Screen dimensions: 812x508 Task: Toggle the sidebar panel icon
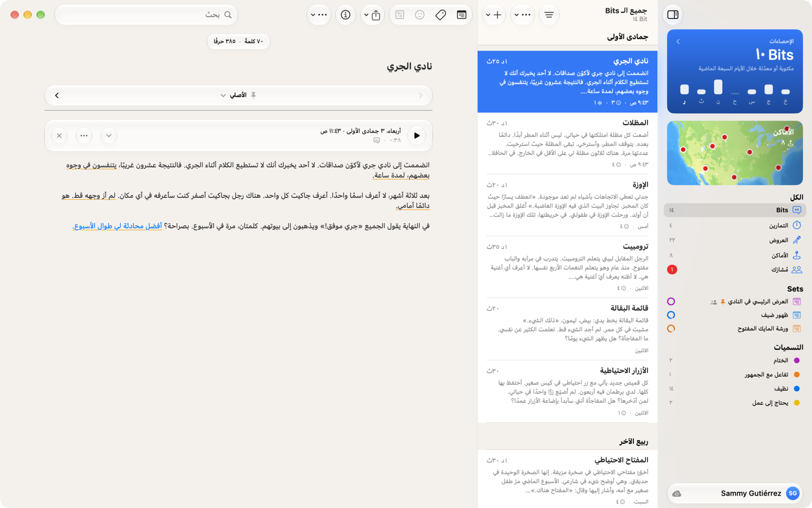point(673,15)
